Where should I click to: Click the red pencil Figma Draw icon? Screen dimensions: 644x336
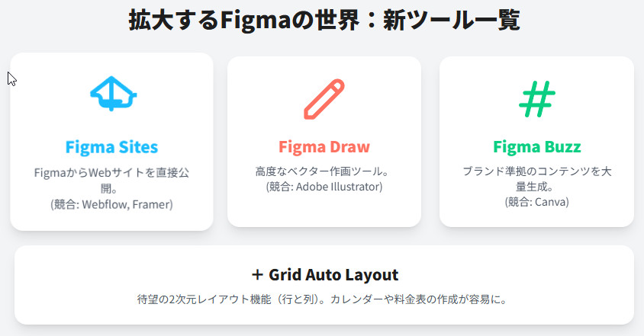click(324, 98)
